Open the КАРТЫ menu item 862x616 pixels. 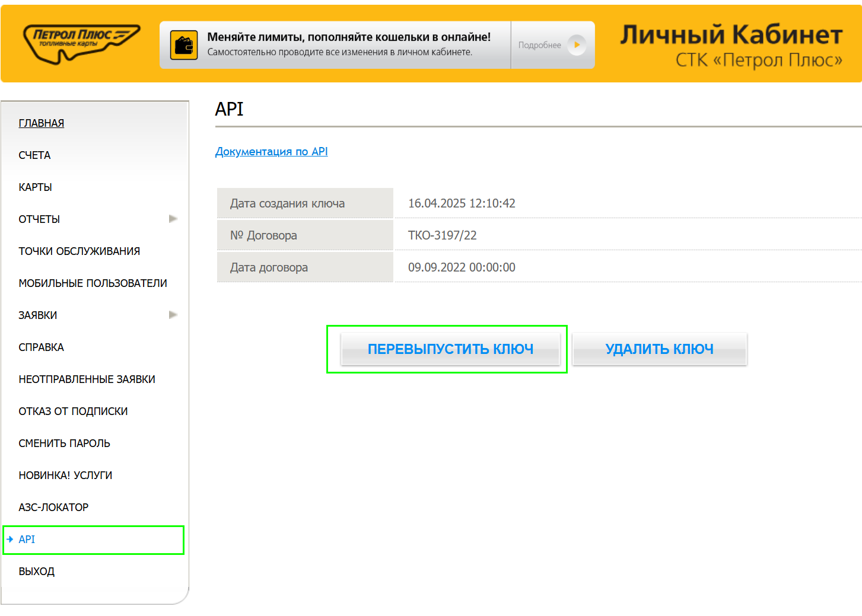pos(35,187)
